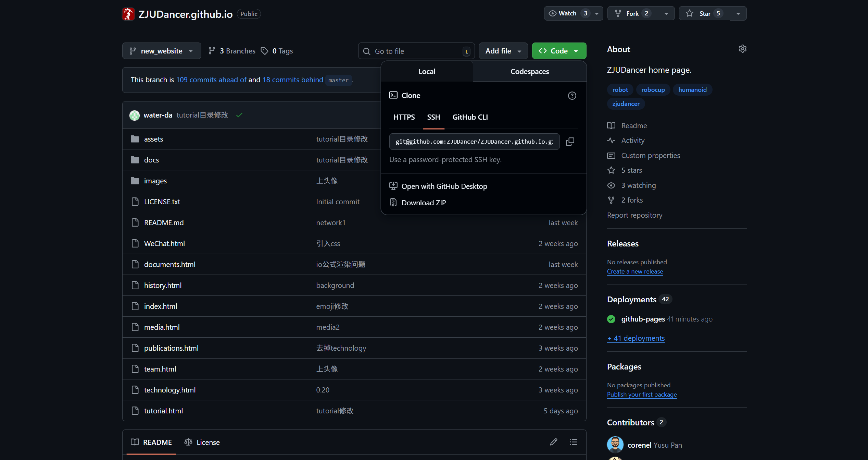Click Publish your first package link

pyautogui.click(x=642, y=394)
